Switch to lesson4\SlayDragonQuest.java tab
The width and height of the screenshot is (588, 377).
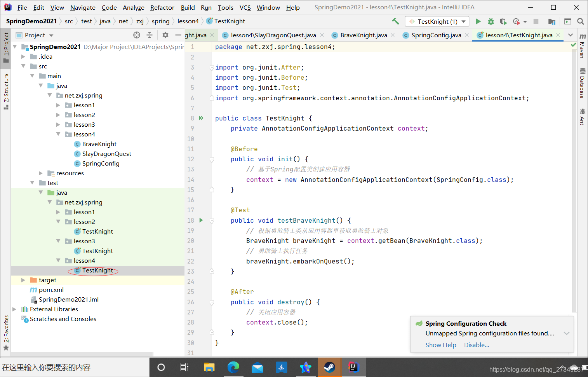(x=273, y=35)
